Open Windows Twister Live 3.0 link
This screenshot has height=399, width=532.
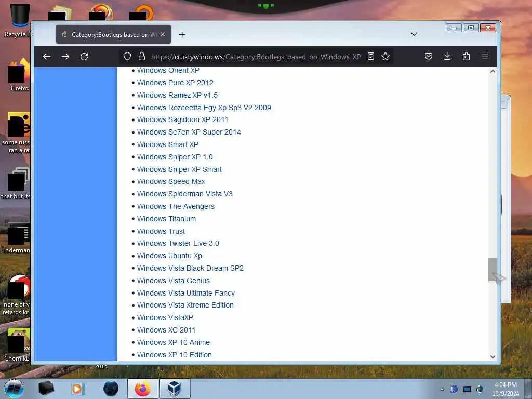point(178,243)
